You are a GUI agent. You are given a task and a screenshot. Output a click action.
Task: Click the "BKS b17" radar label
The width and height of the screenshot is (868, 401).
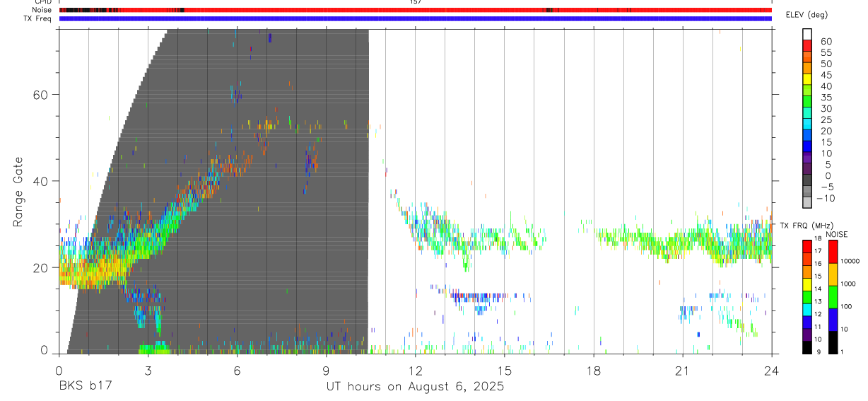pos(85,386)
